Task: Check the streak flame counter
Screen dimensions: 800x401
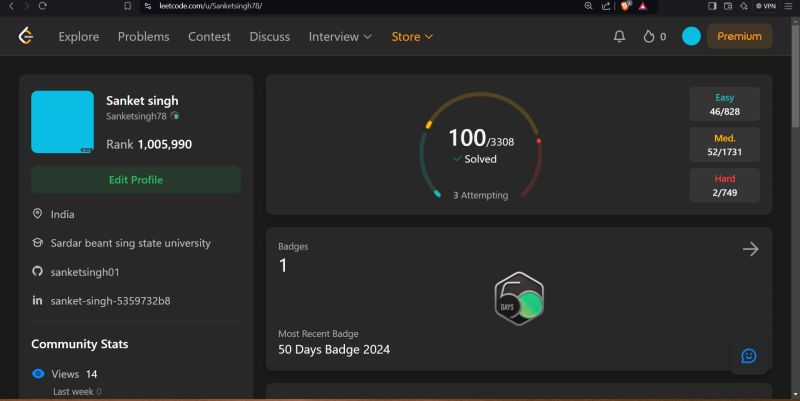Action: click(x=655, y=36)
